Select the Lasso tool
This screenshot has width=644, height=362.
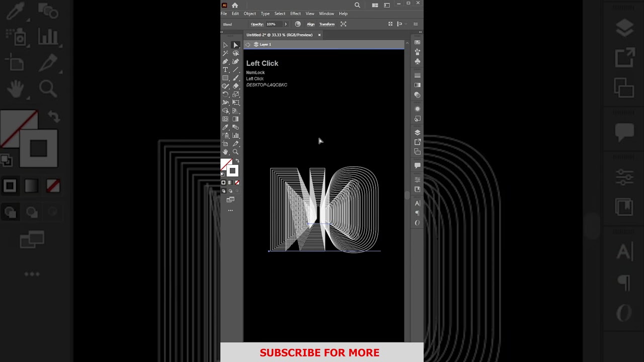tap(235, 53)
